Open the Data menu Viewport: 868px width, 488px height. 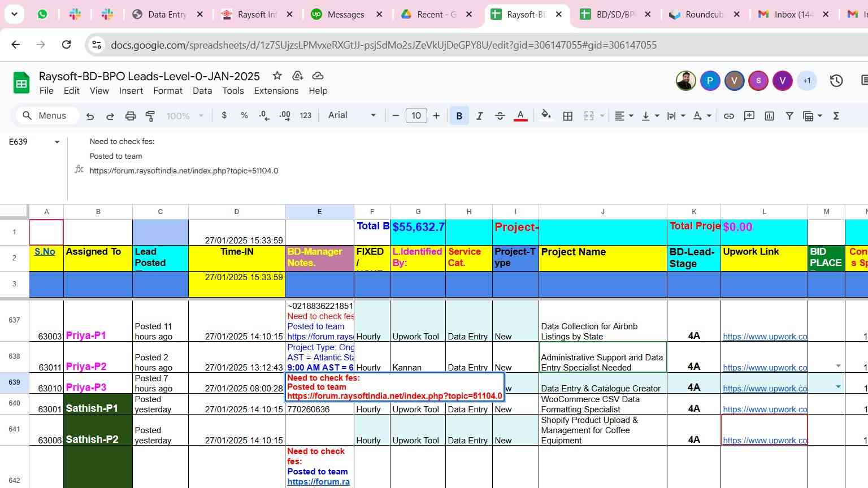coord(202,91)
